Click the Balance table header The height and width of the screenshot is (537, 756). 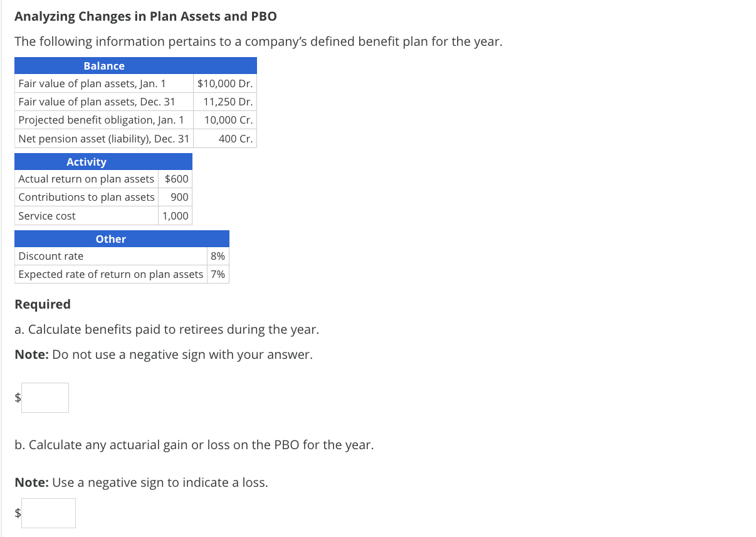coord(104,65)
